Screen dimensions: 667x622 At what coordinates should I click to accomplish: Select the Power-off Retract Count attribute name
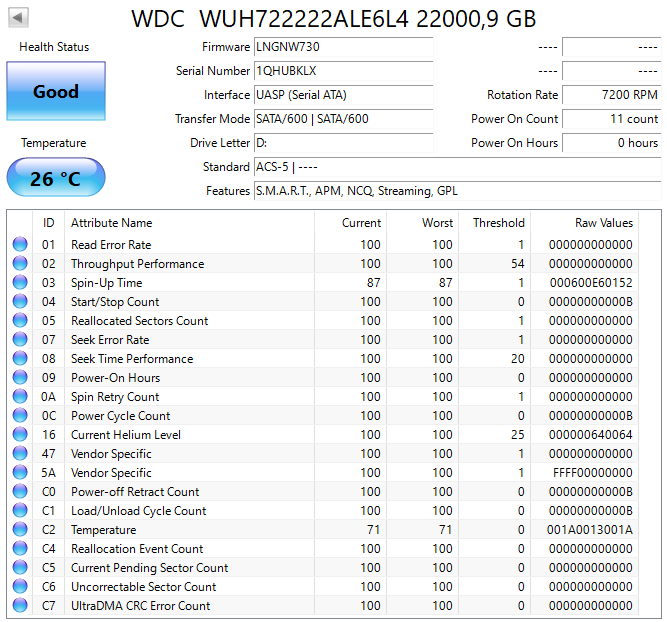coord(135,492)
